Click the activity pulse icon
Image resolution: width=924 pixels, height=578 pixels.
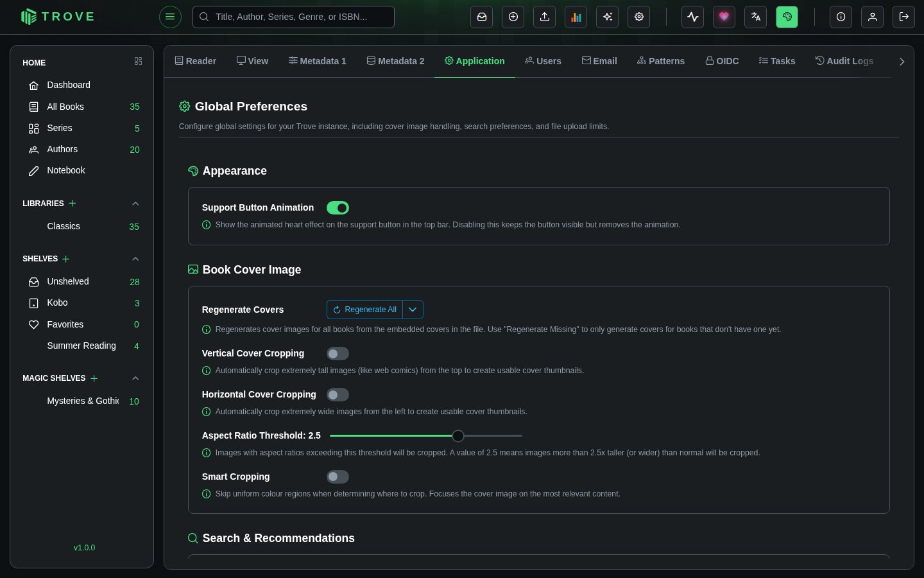pyautogui.click(x=693, y=17)
